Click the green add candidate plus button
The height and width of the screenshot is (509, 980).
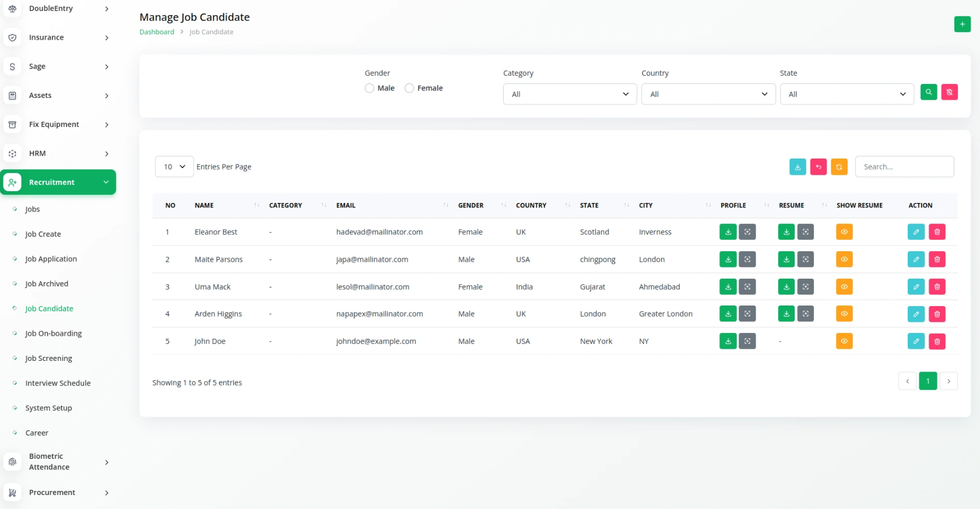[962, 24]
